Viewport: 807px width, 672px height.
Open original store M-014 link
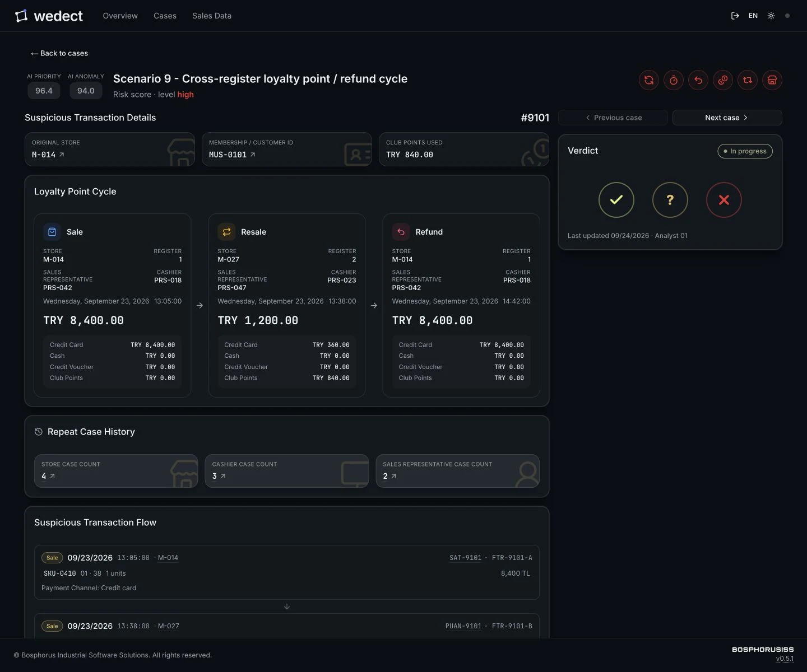tap(48, 155)
